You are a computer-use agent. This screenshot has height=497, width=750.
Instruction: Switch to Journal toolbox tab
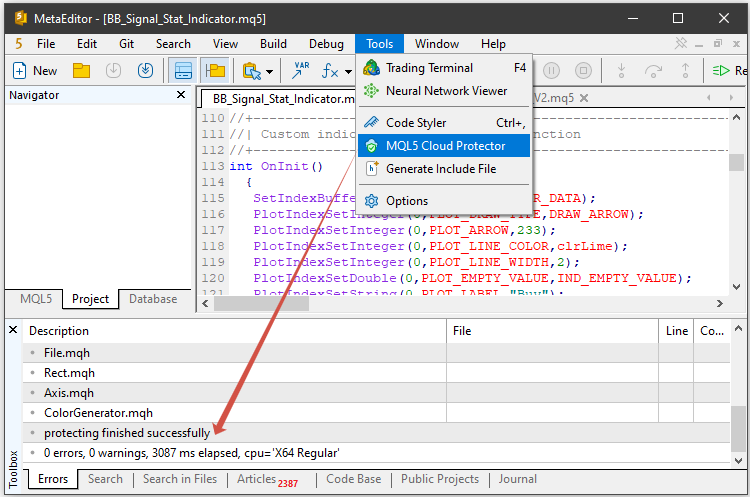tap(518, 479)
